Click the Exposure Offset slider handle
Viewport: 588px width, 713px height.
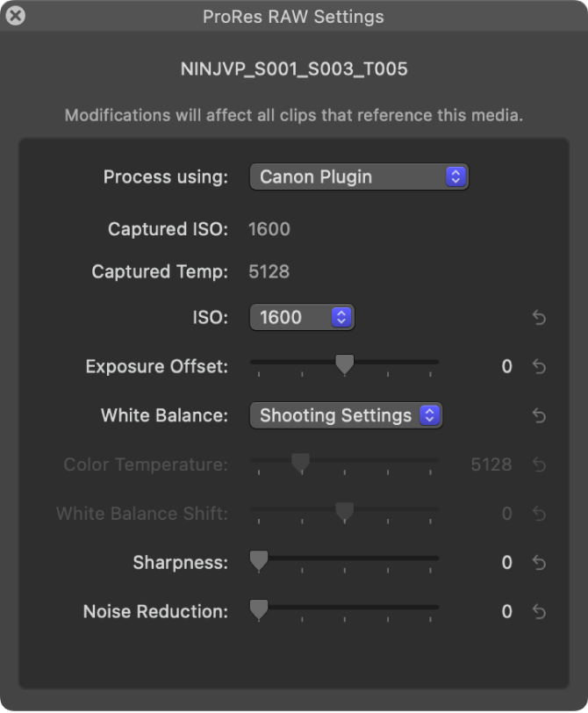click(345, 364)
